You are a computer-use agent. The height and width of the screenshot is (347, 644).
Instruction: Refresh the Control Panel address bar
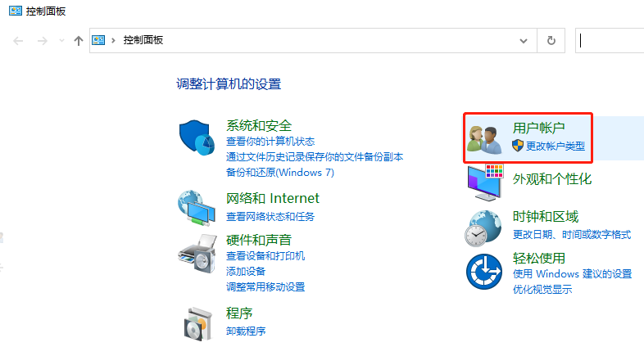click(x=551, y=41)
